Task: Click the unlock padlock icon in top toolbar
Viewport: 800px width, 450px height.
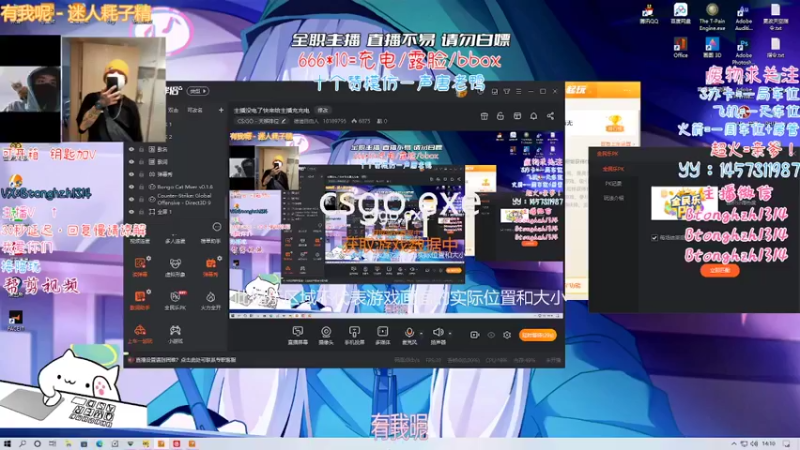Action: (501, 116)
